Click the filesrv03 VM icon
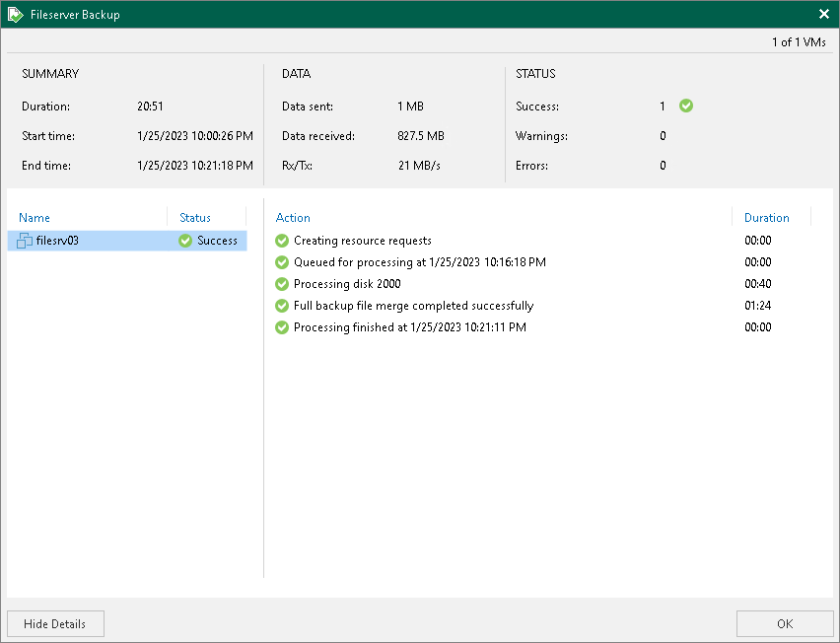Viewport: 840px width, 643px height. coord(26,241)
